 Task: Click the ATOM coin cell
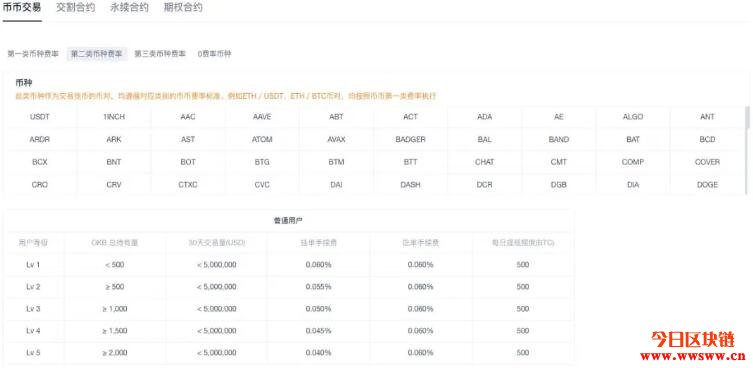pos(262,139)
